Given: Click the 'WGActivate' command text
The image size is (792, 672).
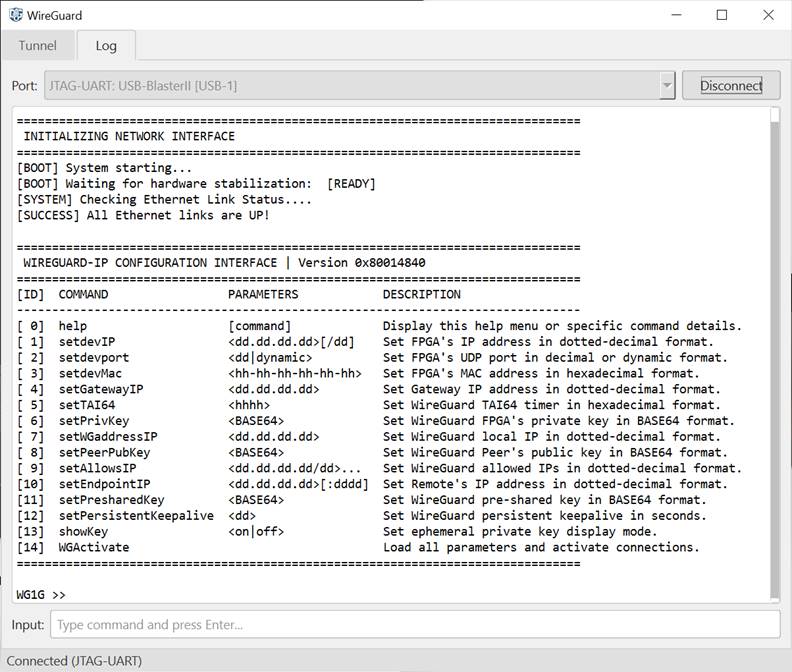Looking at the screenshot, I should coord(93,547).
